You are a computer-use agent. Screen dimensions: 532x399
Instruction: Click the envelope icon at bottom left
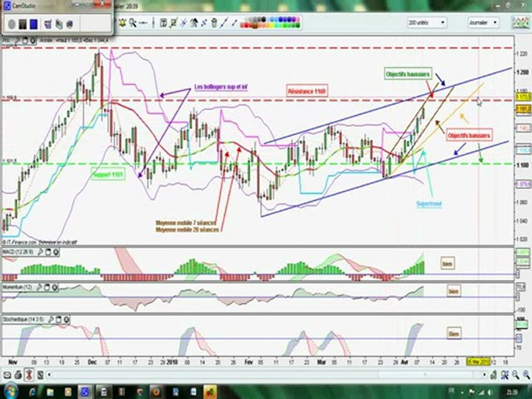click(x=7, y=375)
